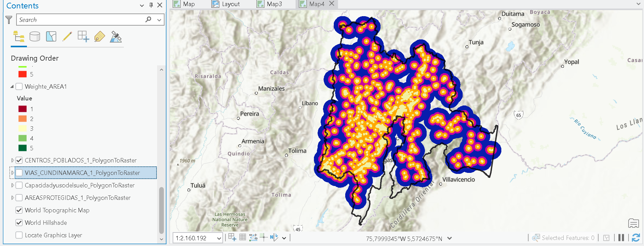Uncheck CENTROS_POBLADOS_1_PolygonToRaster layer
This screenshot has height=246, width=644.
pyautogui.click(x=19, y=160)
